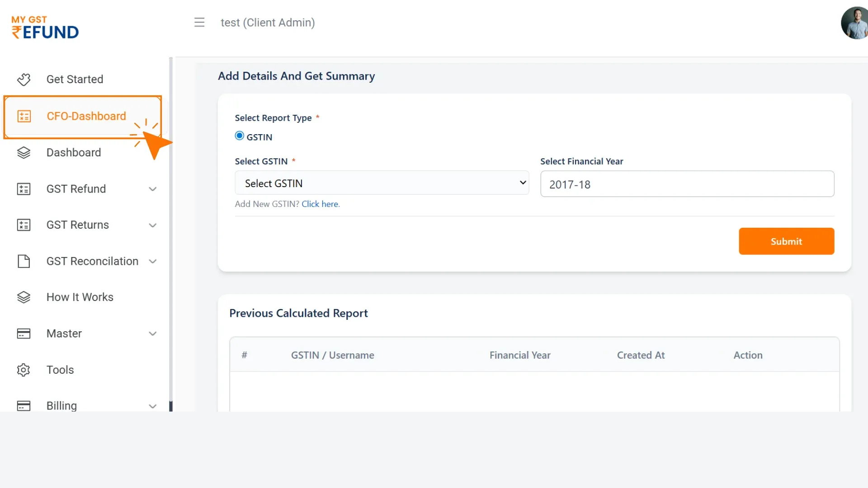
Task: Click 'Add Details And Get Summary' heading
Action: click(x=296, y=76)
